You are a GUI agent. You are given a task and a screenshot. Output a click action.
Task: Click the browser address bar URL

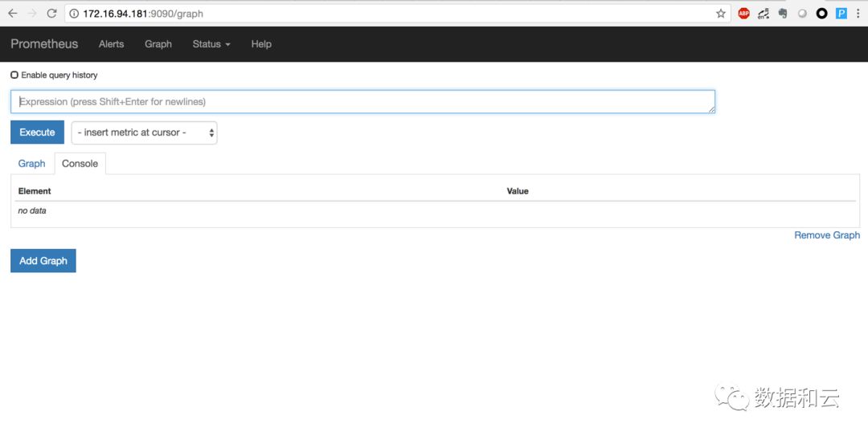point(143,14)
